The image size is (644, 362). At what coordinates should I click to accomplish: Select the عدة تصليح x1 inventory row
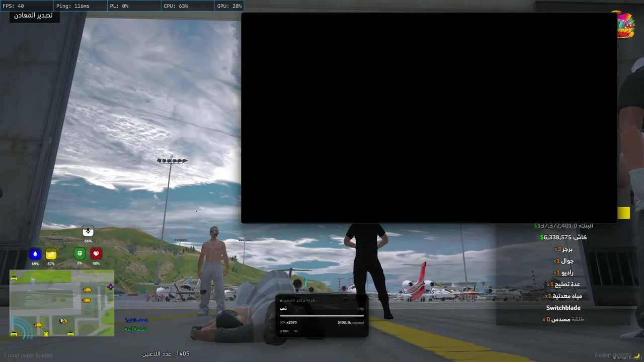tap(563, 285)
